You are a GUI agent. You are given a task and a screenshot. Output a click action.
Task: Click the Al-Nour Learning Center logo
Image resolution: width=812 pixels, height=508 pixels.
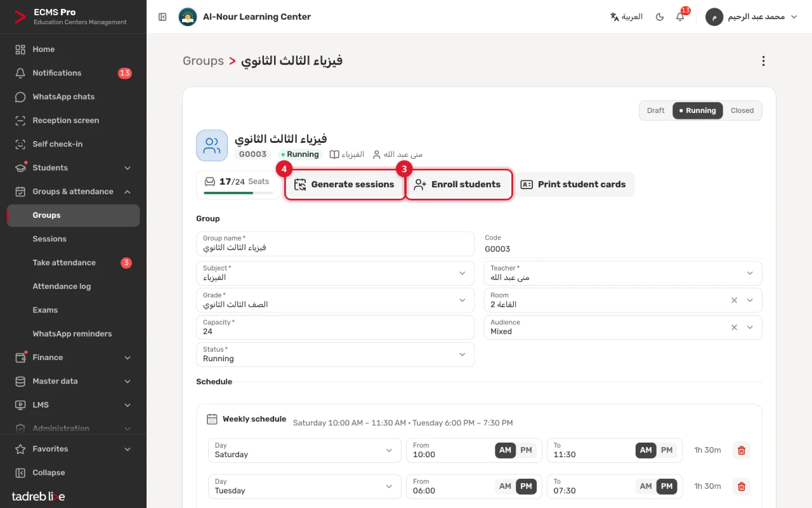coord(188,17)
